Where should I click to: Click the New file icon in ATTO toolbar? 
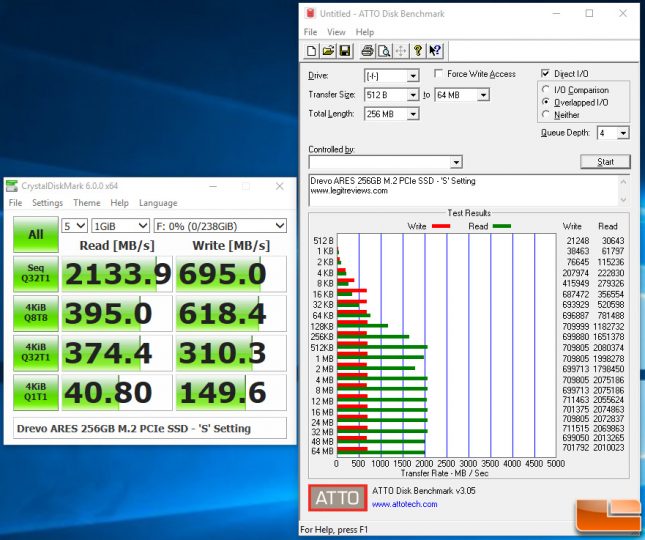pos(312,51)
